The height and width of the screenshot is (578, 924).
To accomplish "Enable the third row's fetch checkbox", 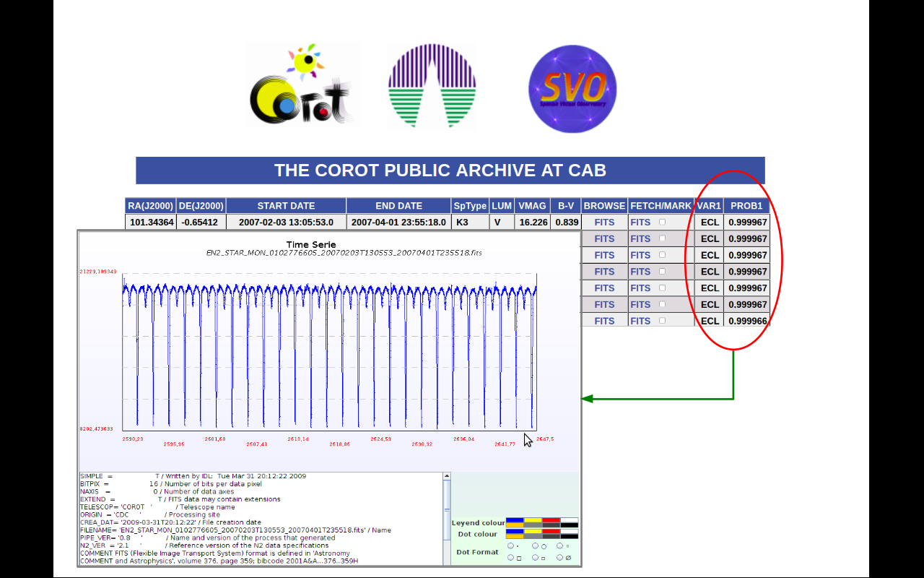I will coord(662,255).
